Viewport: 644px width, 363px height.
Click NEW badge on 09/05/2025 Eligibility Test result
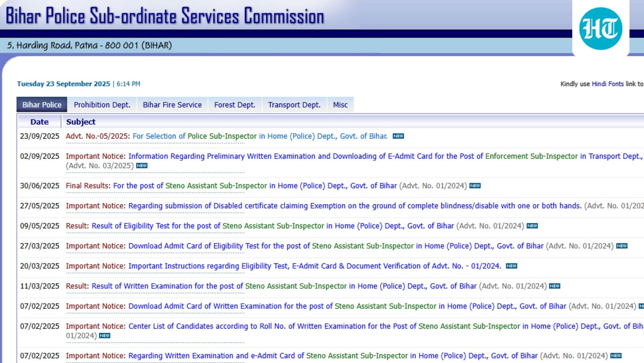pyautogui.click(x=532, y=226)
